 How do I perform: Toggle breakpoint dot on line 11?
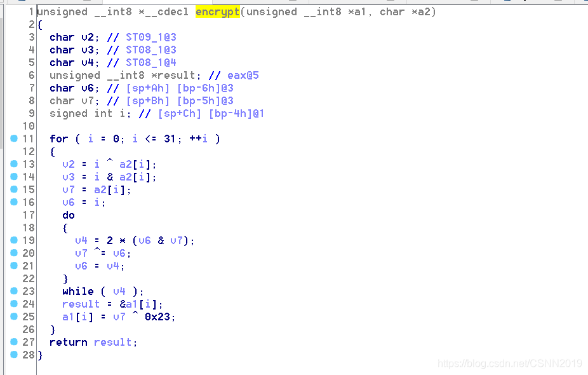pos(14,139)
